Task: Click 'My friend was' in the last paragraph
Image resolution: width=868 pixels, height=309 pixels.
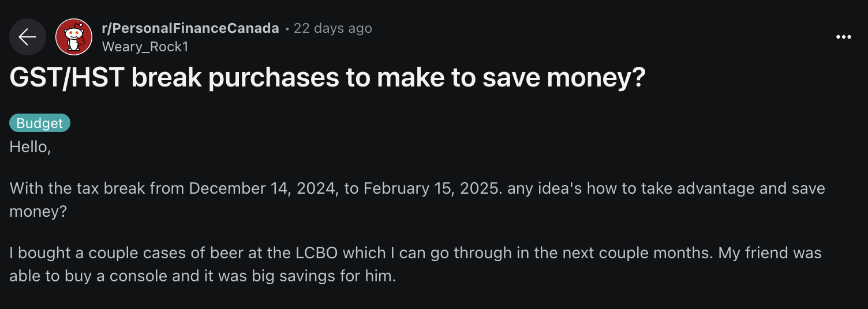Action: [x=770, y=253]
